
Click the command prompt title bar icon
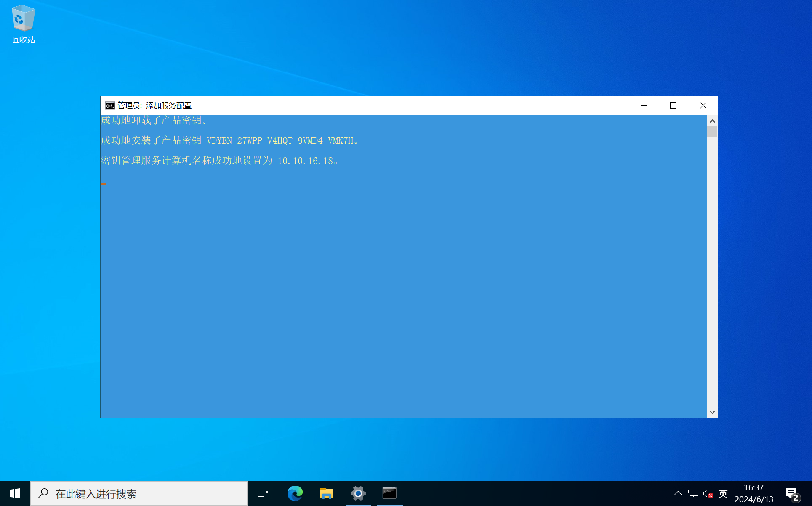tap(110, 106)
